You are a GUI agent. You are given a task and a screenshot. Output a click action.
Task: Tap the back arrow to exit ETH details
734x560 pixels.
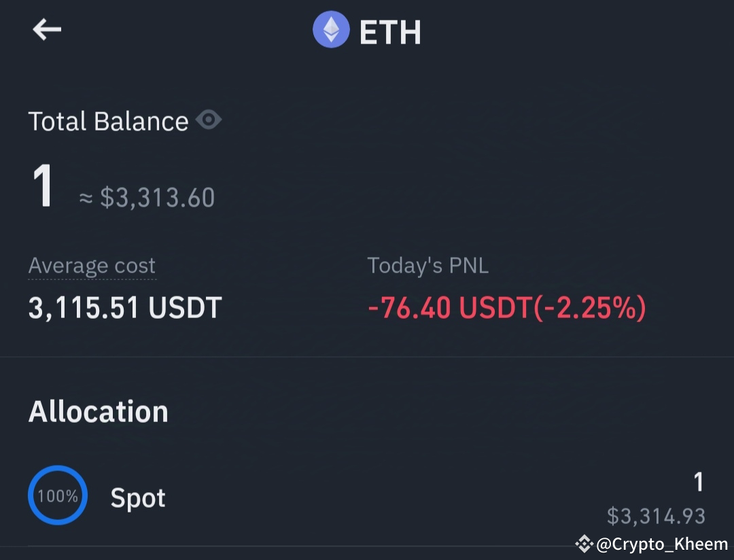[x=46, y=29]
